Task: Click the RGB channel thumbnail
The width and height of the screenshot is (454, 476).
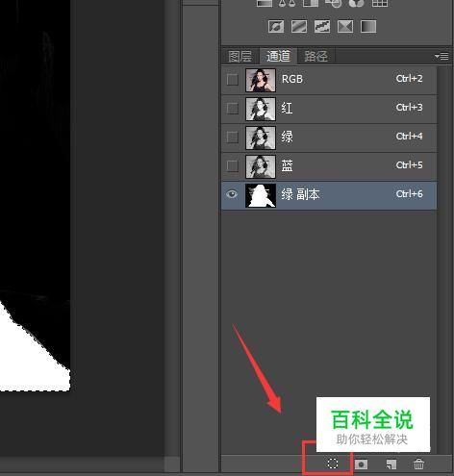Action: click(261, 80)
